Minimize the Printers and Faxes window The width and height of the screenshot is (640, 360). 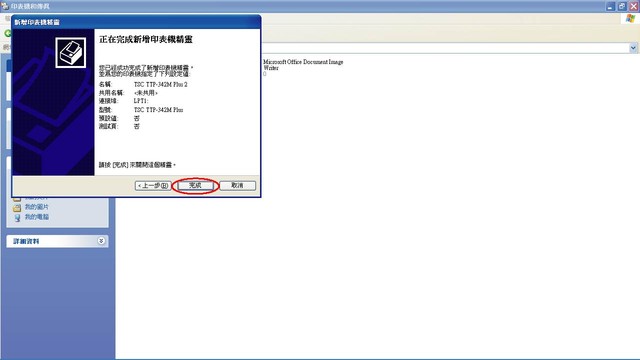pyautogui.click(x=610, y=6)
